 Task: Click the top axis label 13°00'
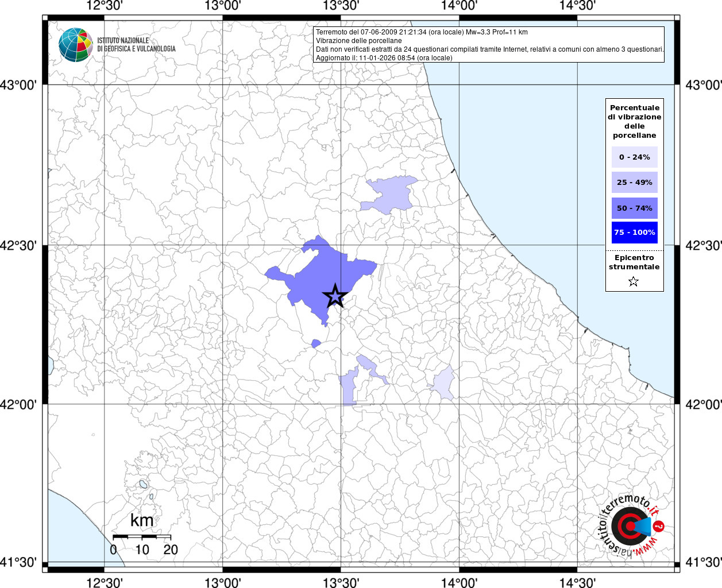click(x=223, y=6)
